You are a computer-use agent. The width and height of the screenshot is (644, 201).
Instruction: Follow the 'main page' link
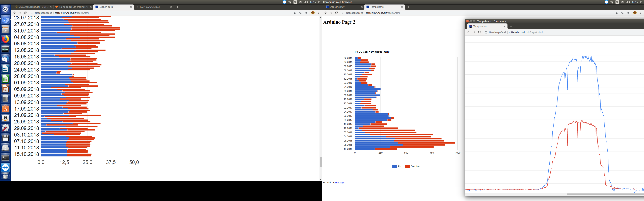pos(339,183)
